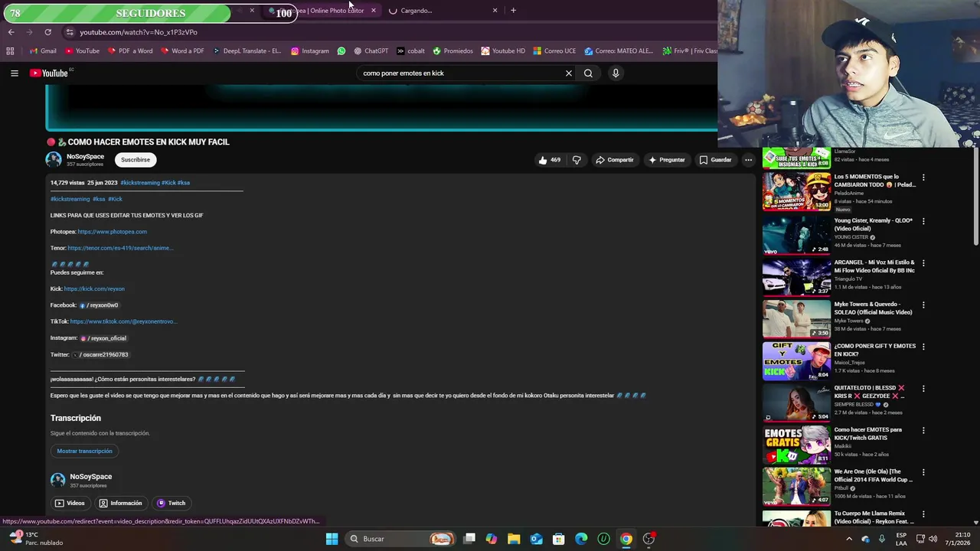Screen dimensions: 980x551
Task: Go back with the browser back arrow
Action: (x=11, y=32)
